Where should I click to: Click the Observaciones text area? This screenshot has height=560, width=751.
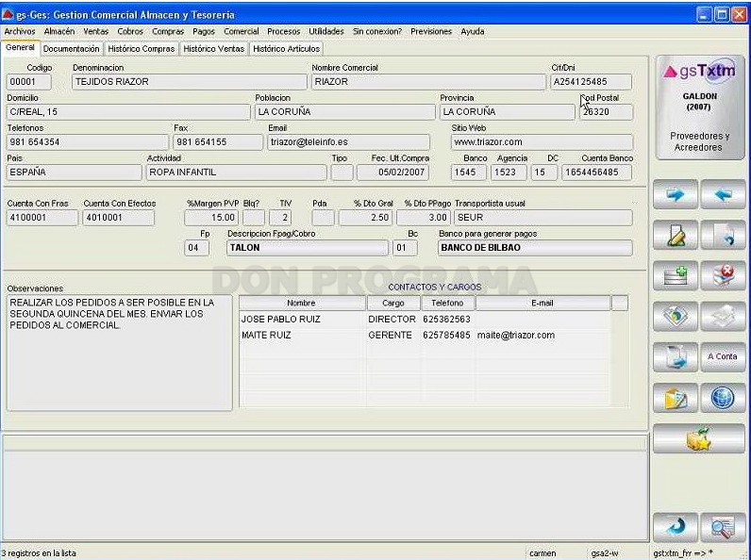(x=119, y=353)
